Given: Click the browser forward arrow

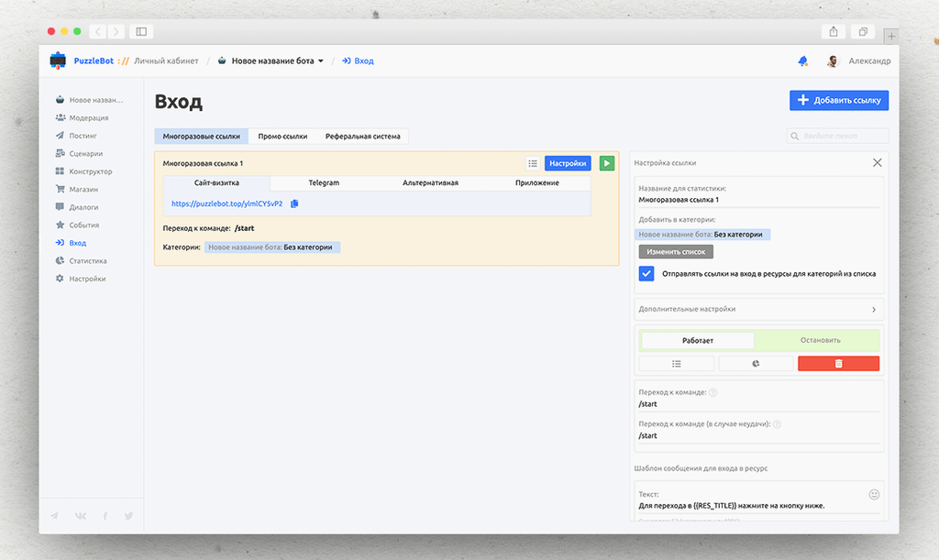Looking at the screenshot, I should (x=116, y=32).
